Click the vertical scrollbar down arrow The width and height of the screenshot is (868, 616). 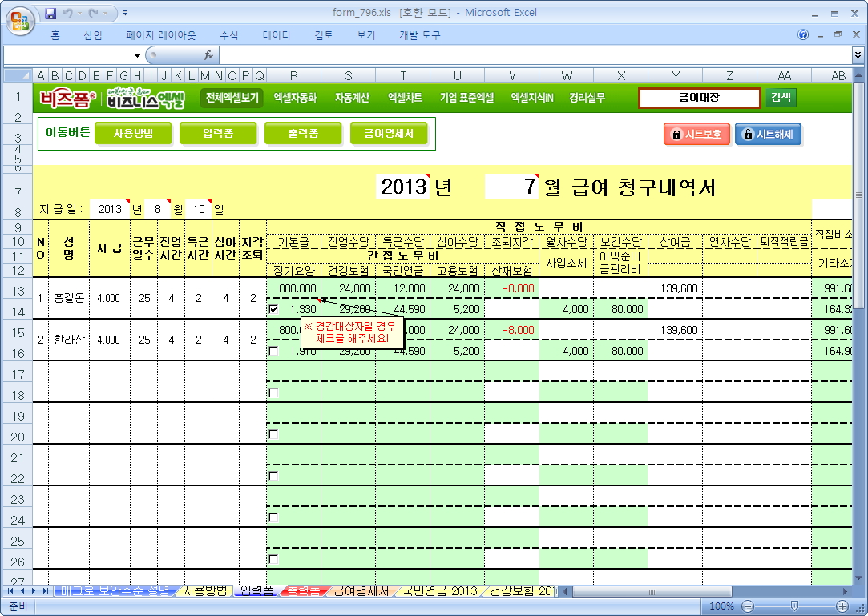pyautogui.click(x=858, y=578)
